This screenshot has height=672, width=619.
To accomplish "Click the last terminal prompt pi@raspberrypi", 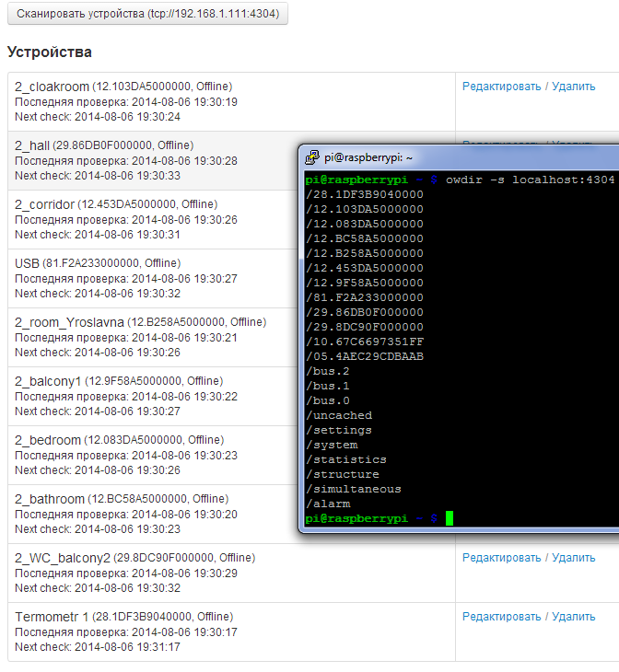I will click(x=356, y=518).
